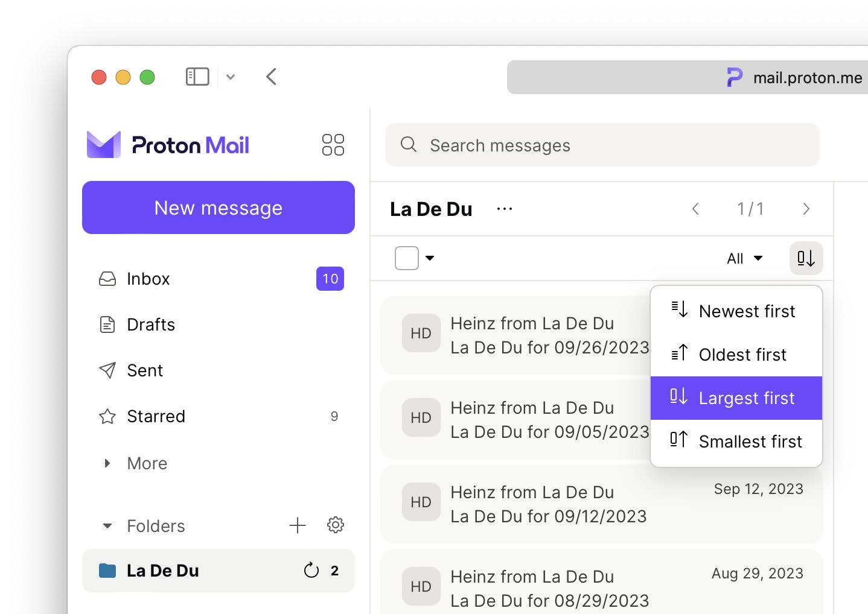Open the La De Du more options ellipsis
The height and width of the screenshot is (614, 868).
(505, 209)
